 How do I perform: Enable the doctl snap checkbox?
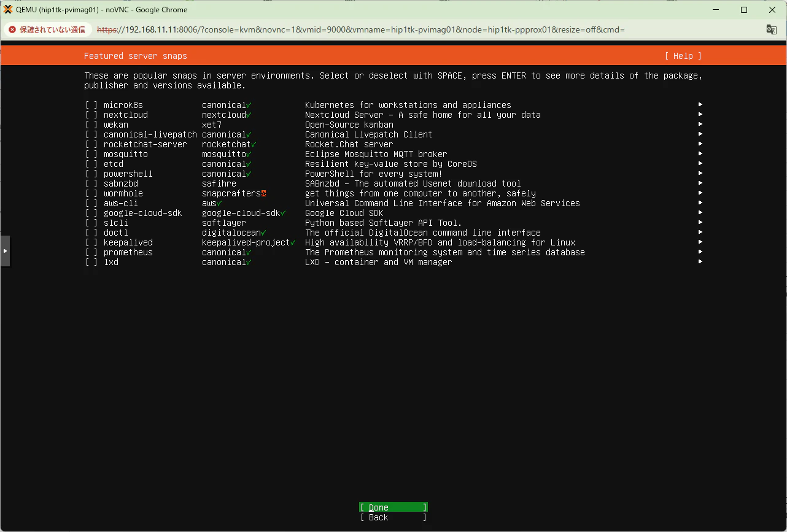91,233
